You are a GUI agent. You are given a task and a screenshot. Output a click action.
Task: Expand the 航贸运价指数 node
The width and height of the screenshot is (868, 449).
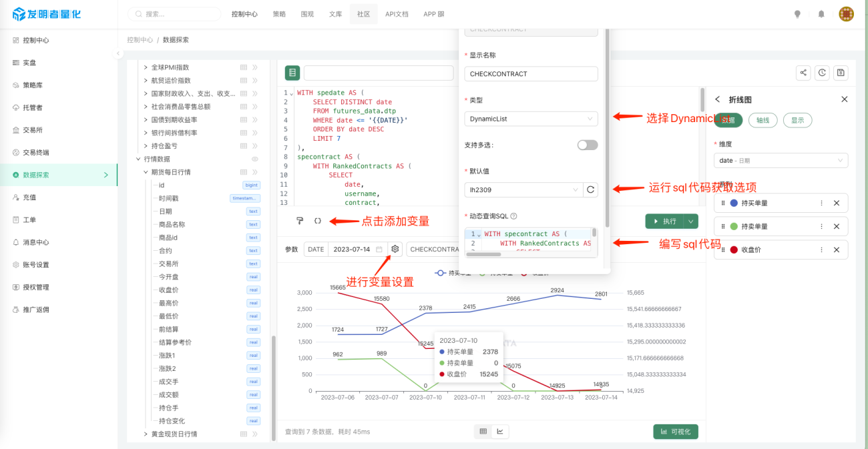click(146, 80)
